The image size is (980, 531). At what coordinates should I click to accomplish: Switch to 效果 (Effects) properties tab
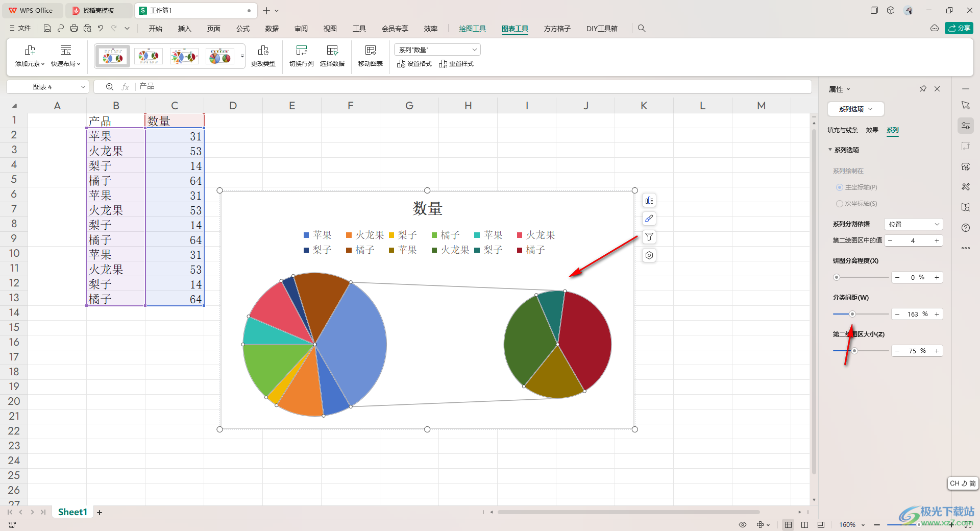[872, 130]
